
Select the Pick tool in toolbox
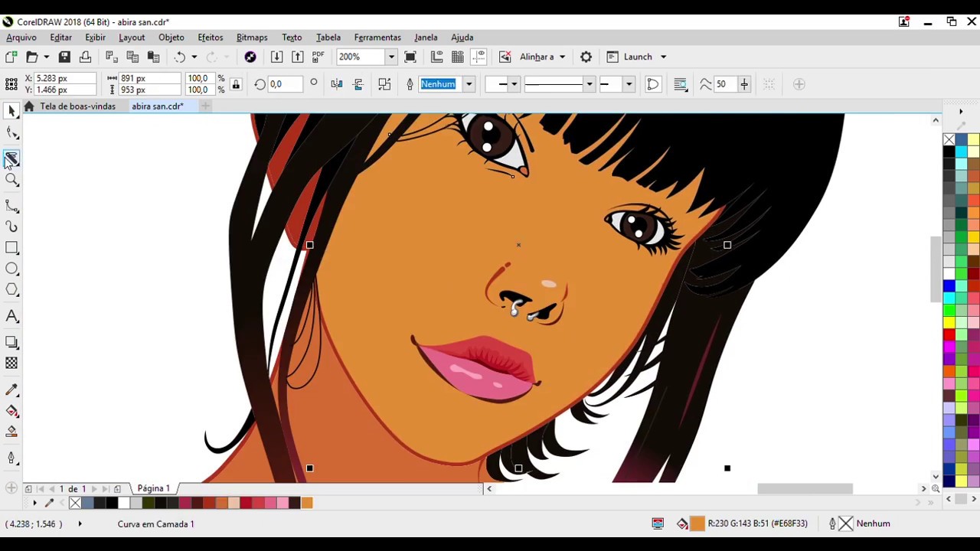(11, 112)
